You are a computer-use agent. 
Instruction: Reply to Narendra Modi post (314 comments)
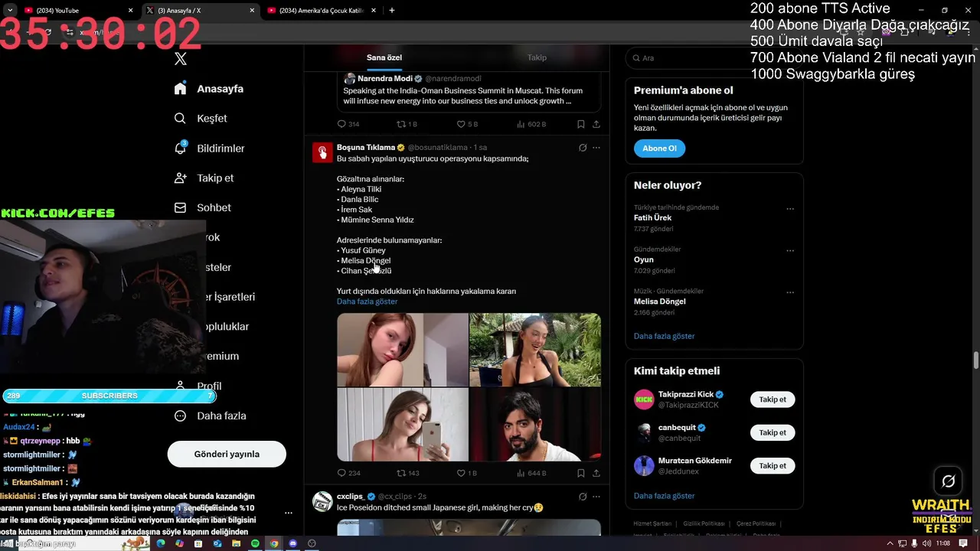(x=348, y=124)
